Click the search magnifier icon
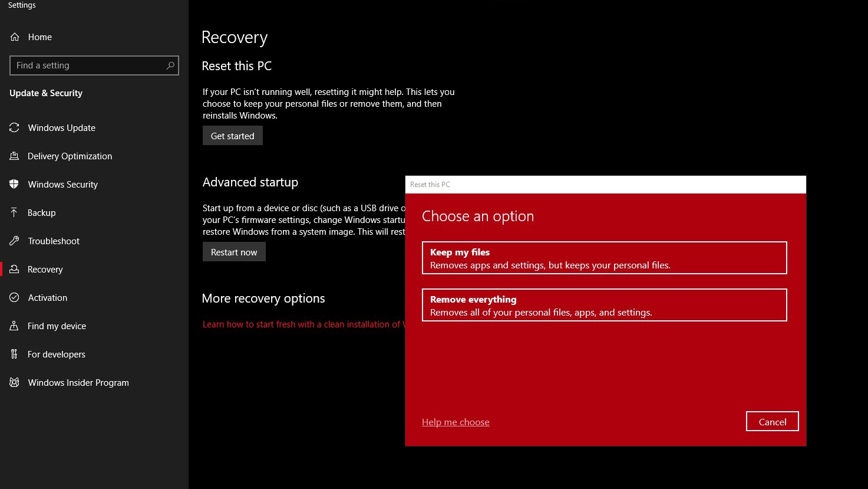868x489 pixels. (x=170, y=65)
